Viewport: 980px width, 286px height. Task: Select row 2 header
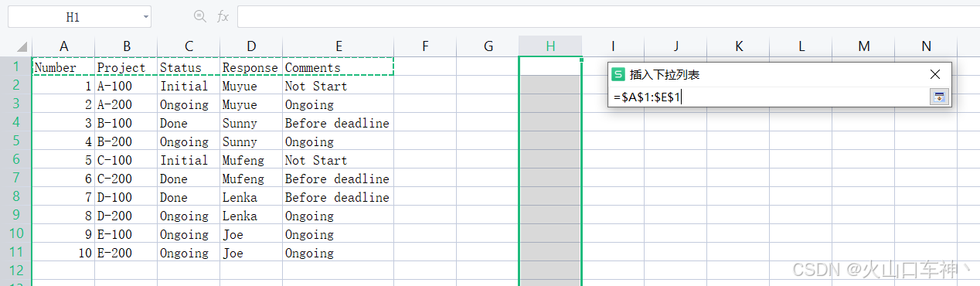coord(15,85)
